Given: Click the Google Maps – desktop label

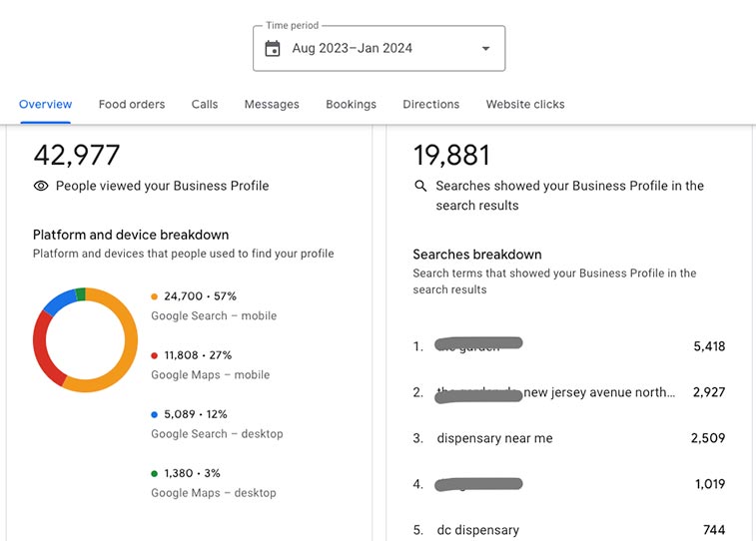Looking at the screenshot, I should (214, 493).
